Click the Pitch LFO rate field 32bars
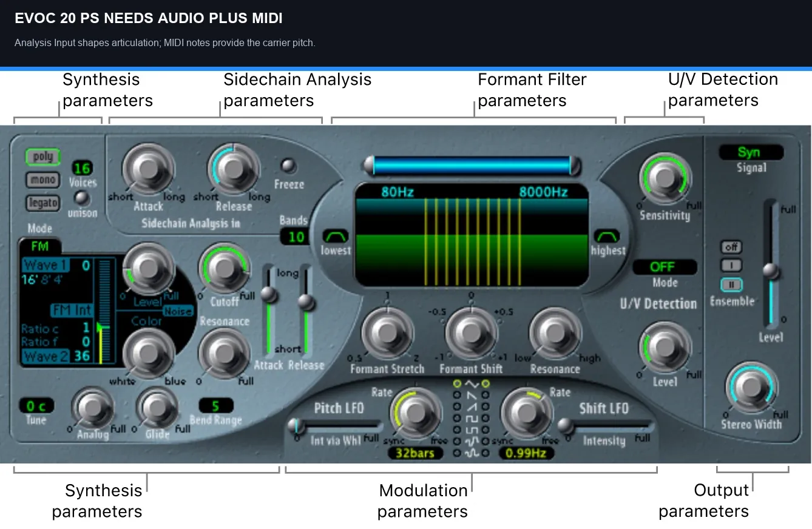The image size is (812, 529). [x=416, y=453]
